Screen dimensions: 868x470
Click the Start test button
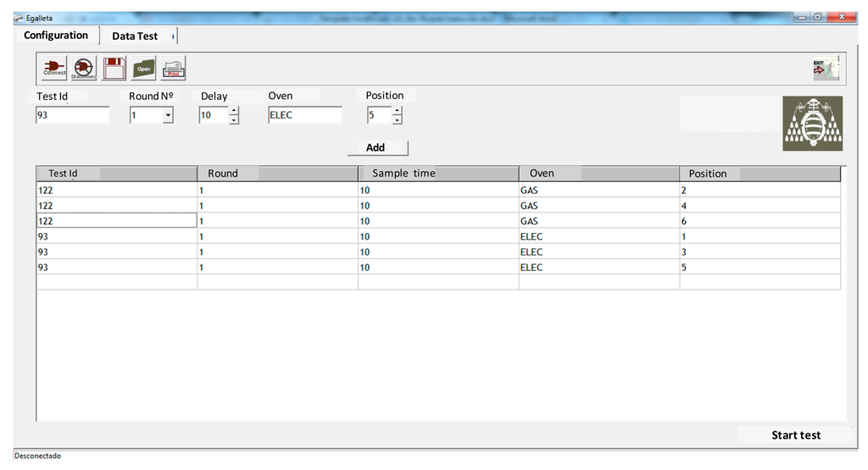click(x=795, y=435)
